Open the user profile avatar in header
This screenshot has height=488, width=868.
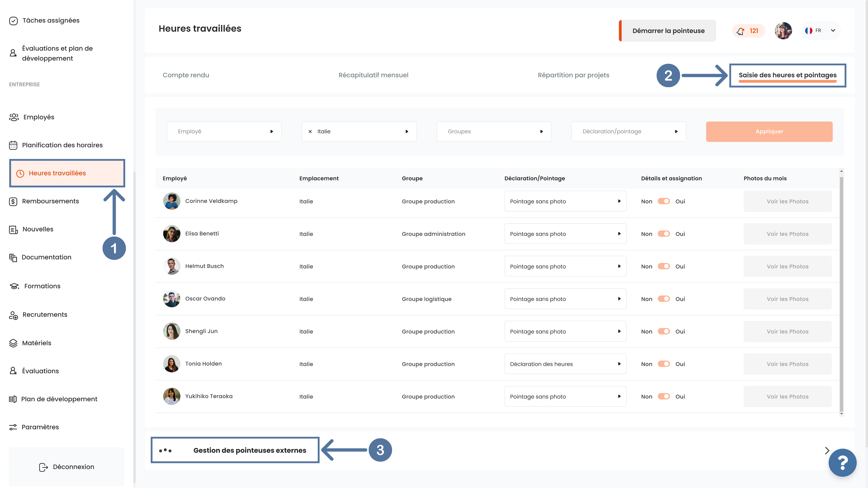point(783,31)
